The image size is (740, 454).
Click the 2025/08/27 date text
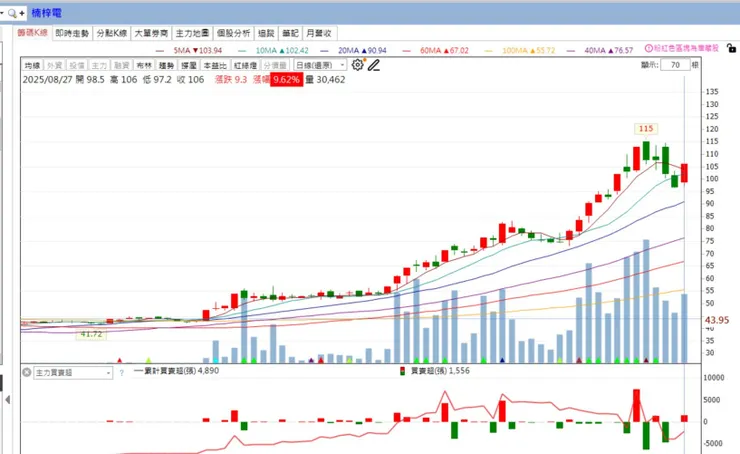[x=48, y=79]
